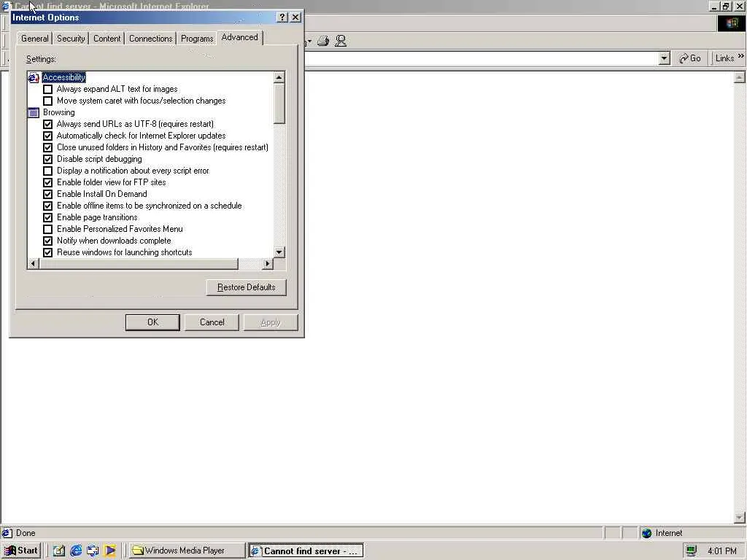
Task: Click settings list scroll down arrow
Action: pyautogui.click(x=279, y=252)
